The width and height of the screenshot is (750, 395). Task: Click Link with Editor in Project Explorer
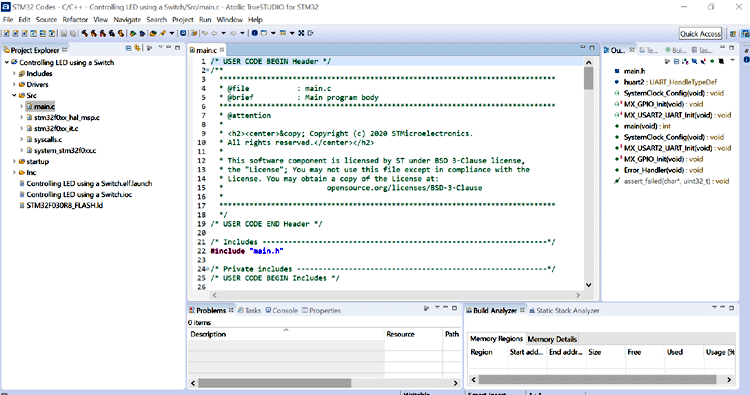point(137,48)
